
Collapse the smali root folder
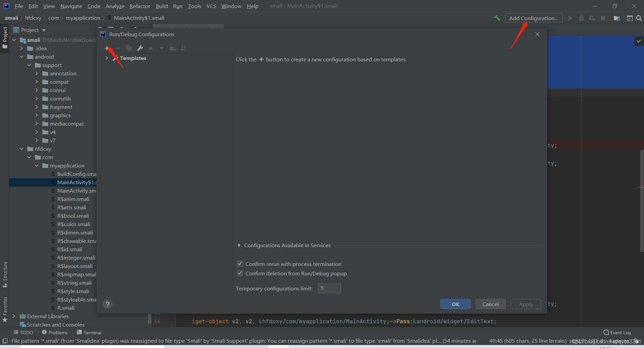click(14, 40)
